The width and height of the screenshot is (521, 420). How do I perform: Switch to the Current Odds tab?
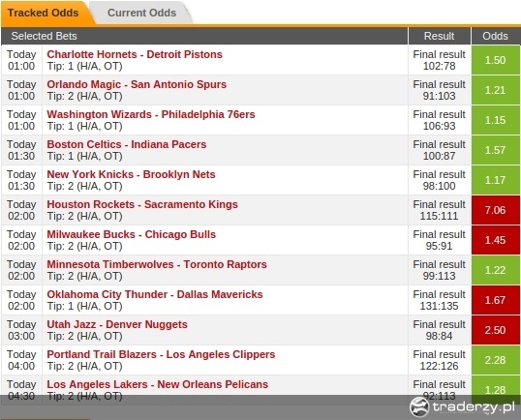[x=142, y=13]
